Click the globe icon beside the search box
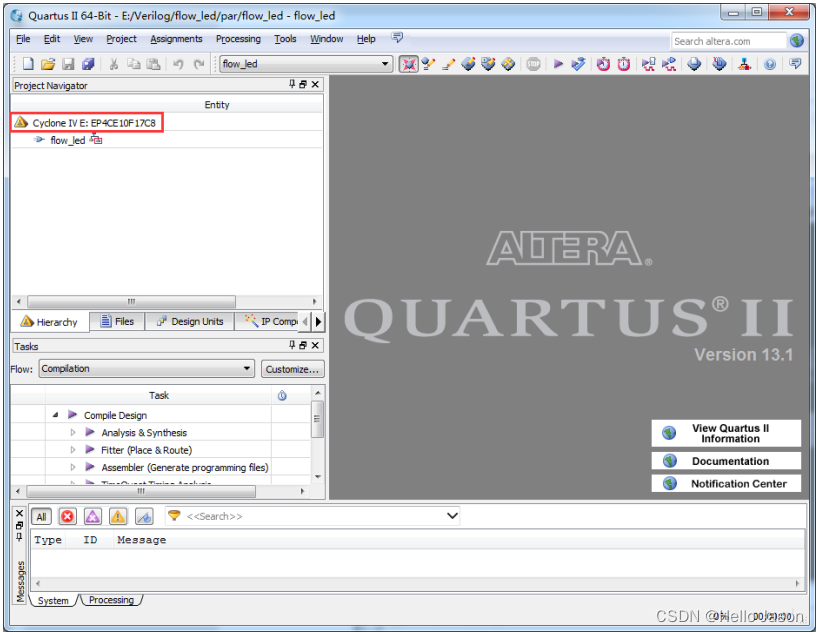 click(797, 41)
